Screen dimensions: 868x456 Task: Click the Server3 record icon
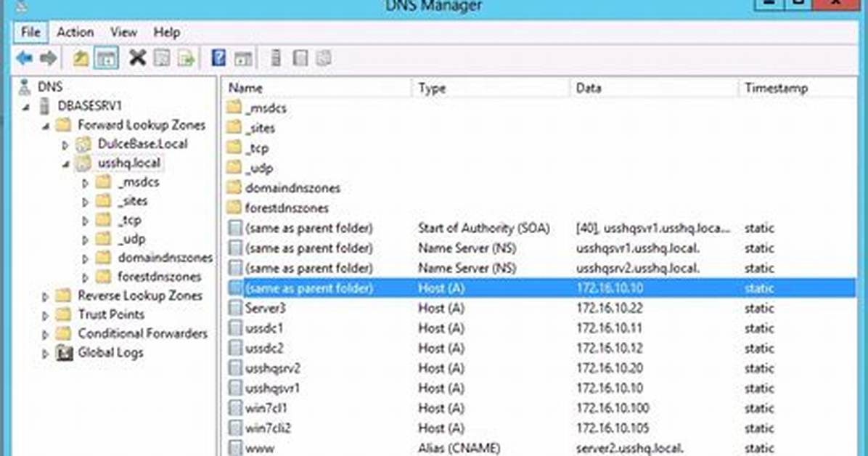point(235,308)
